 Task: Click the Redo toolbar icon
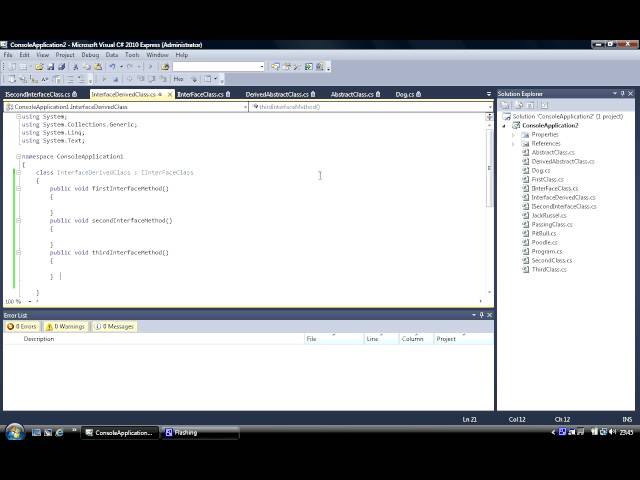click(130, 67)
